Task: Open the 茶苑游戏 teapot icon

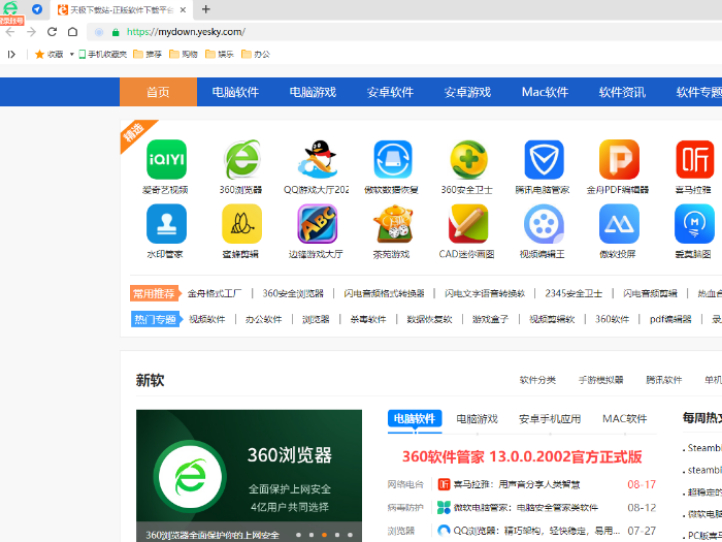Action: 392,224
